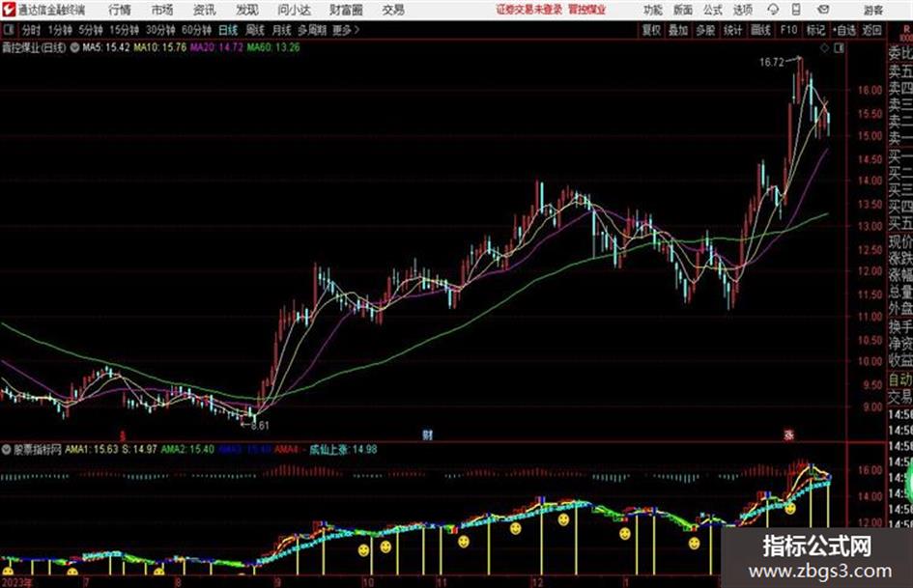Click the MA60: 13.26 indicator value
The image size is (913, 588).
click(273, 47)
